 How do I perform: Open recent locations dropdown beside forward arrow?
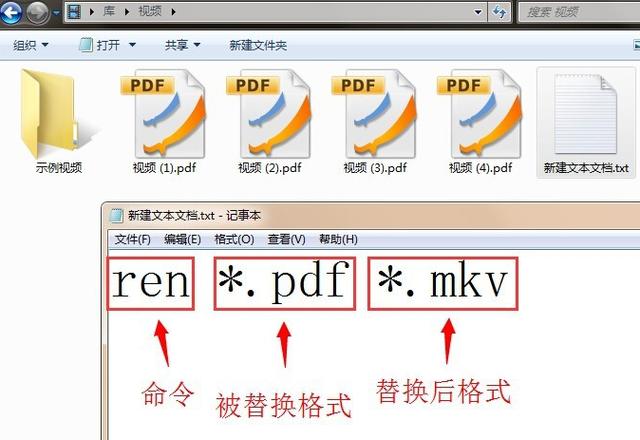click(56, 13)
